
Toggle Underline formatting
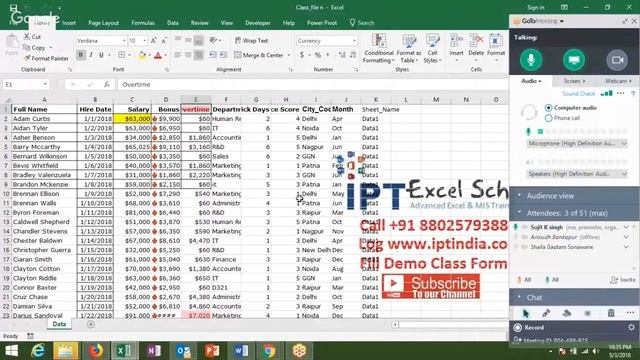[101, 55]
